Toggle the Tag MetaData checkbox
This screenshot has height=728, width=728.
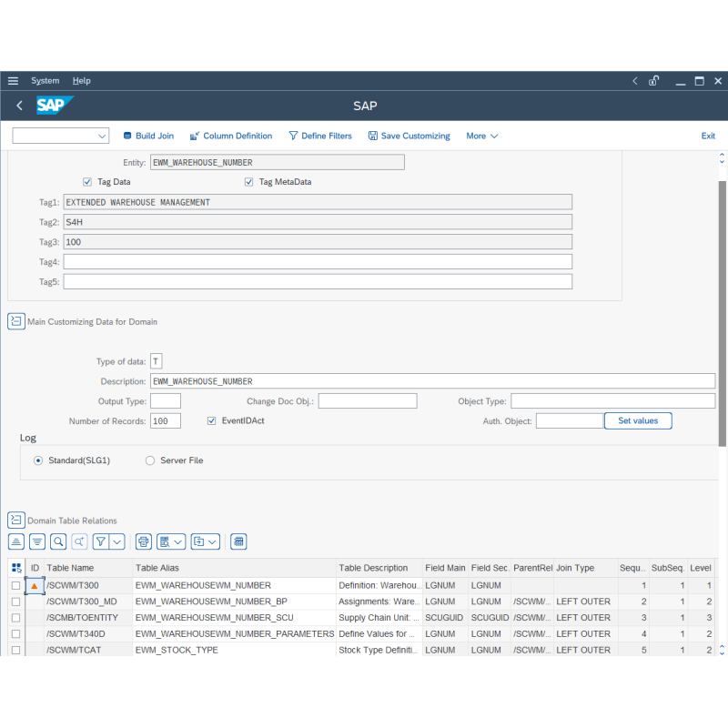pos(248,182)
